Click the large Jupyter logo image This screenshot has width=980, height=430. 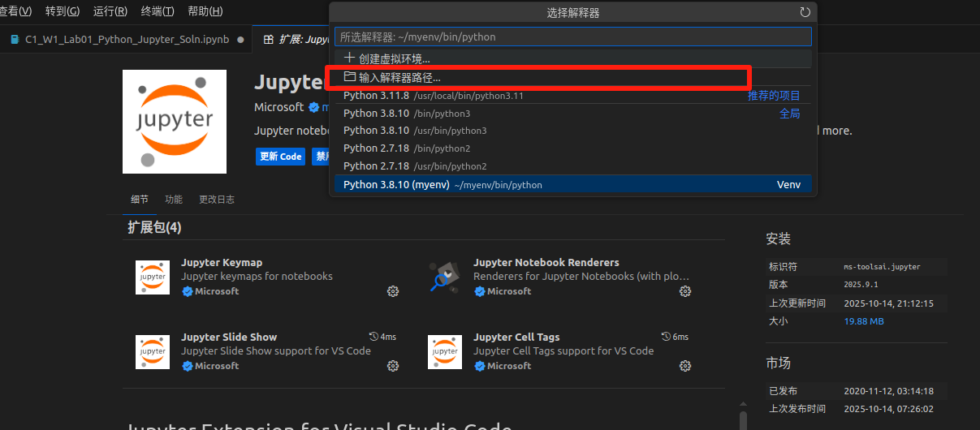175,122
